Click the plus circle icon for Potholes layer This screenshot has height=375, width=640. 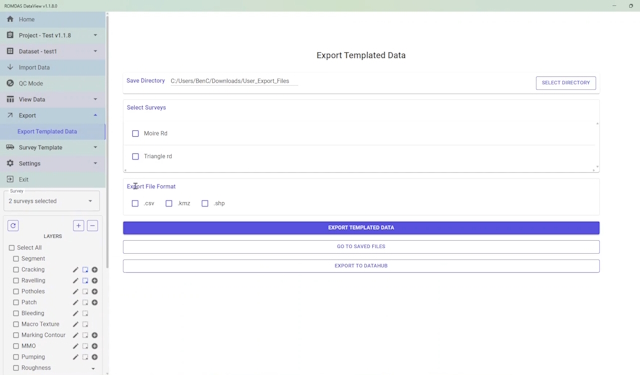(94, 291)
